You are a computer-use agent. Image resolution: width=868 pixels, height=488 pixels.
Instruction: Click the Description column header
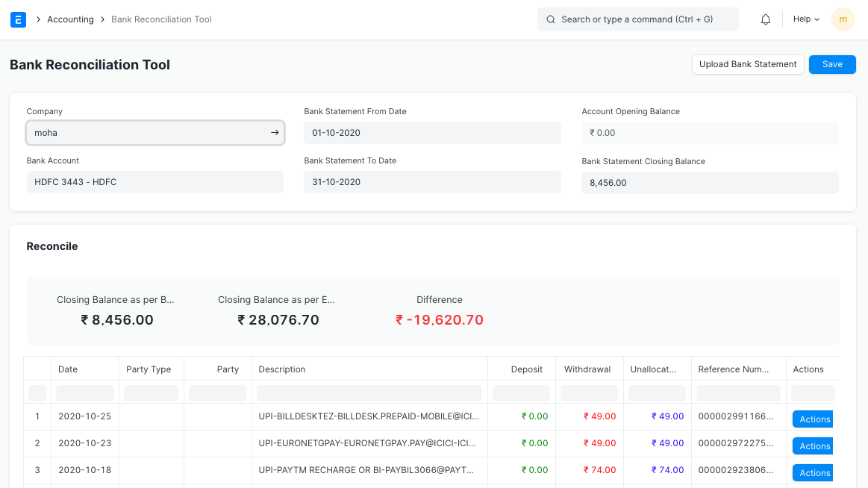coord(282,369)
